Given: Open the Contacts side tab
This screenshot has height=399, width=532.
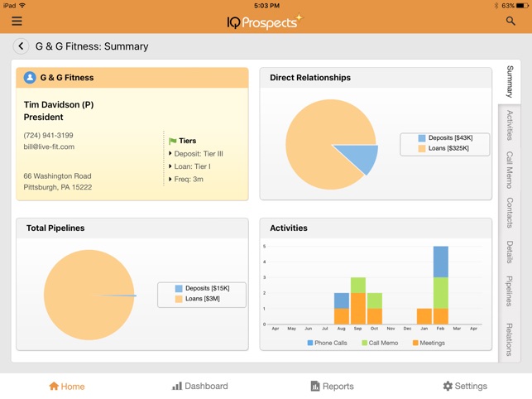Looking at the screenshot, I should (510, 213).
